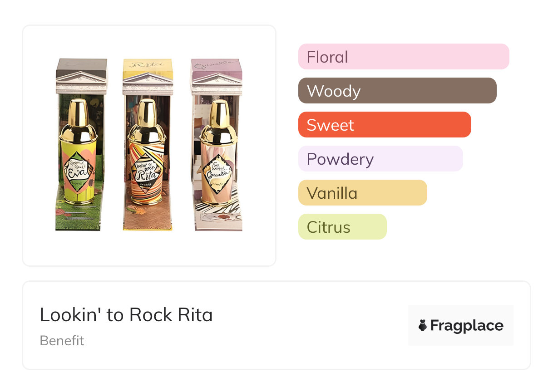Click the pink perfume bottle on the right
This screenshot has width=553, height=392.
click(x=217, y=168)
